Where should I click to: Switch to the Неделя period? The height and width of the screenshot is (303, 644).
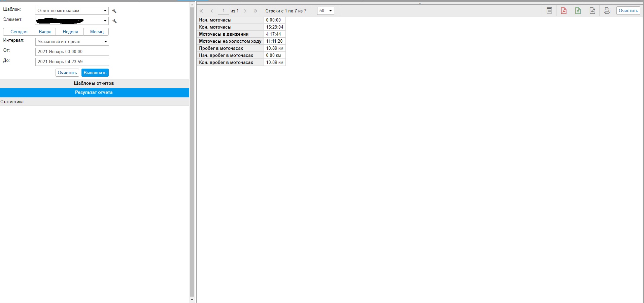[x=70, y=32]
